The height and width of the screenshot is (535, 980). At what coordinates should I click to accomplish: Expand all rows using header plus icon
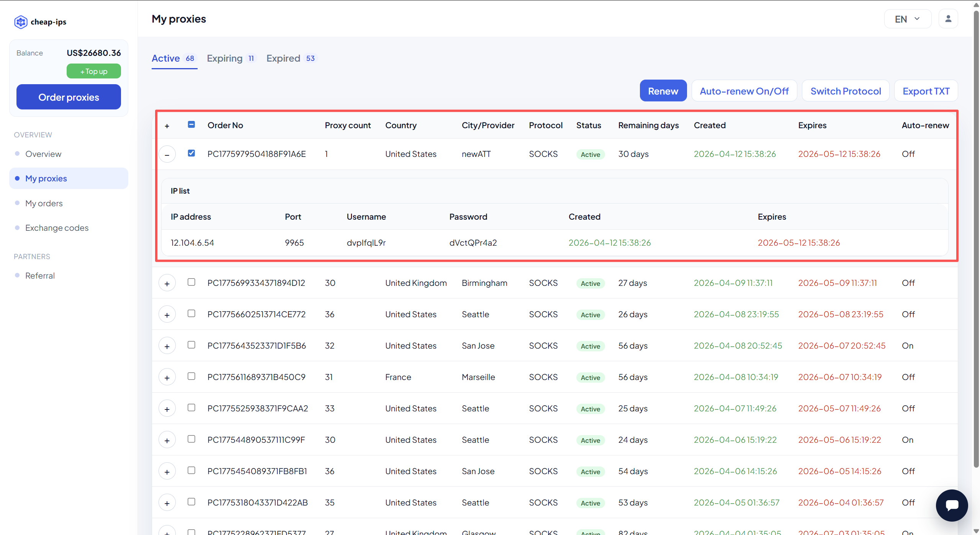tap(167, 126)
